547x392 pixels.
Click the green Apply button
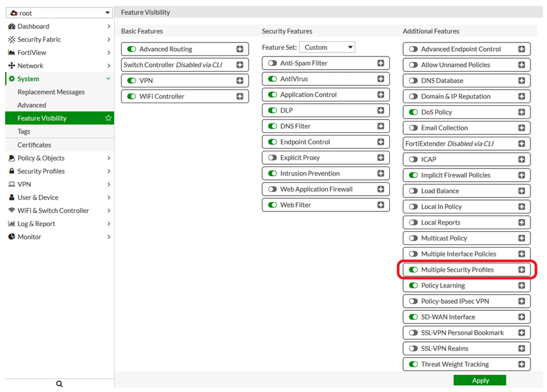tap(480, 381)
